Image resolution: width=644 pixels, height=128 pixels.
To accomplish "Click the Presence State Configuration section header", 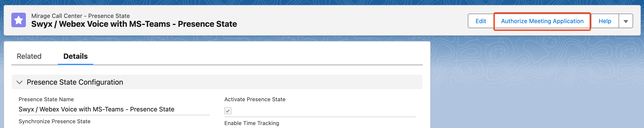I will [x=217, y=82].
